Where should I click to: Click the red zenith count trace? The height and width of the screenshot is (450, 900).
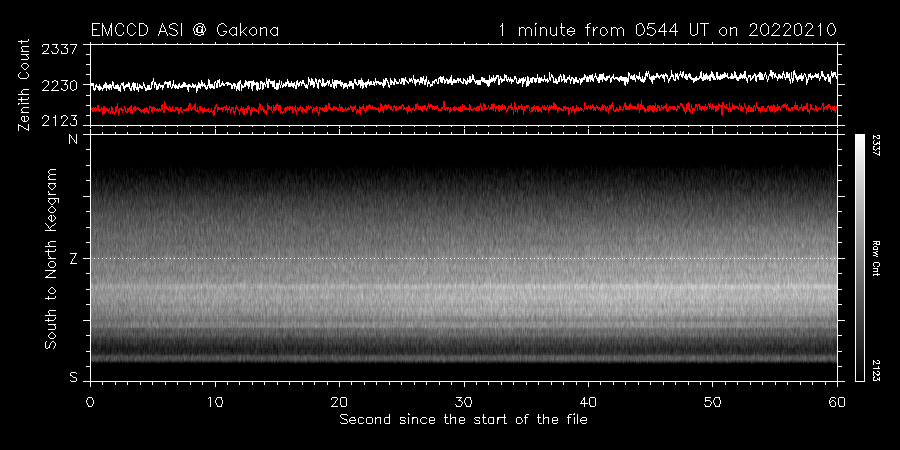(464, 108)
